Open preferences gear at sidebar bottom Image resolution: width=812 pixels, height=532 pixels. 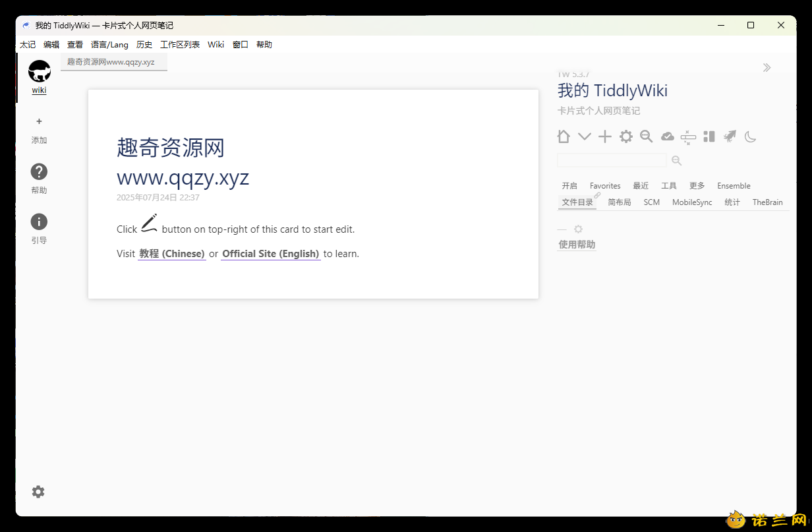click(38, 492)
